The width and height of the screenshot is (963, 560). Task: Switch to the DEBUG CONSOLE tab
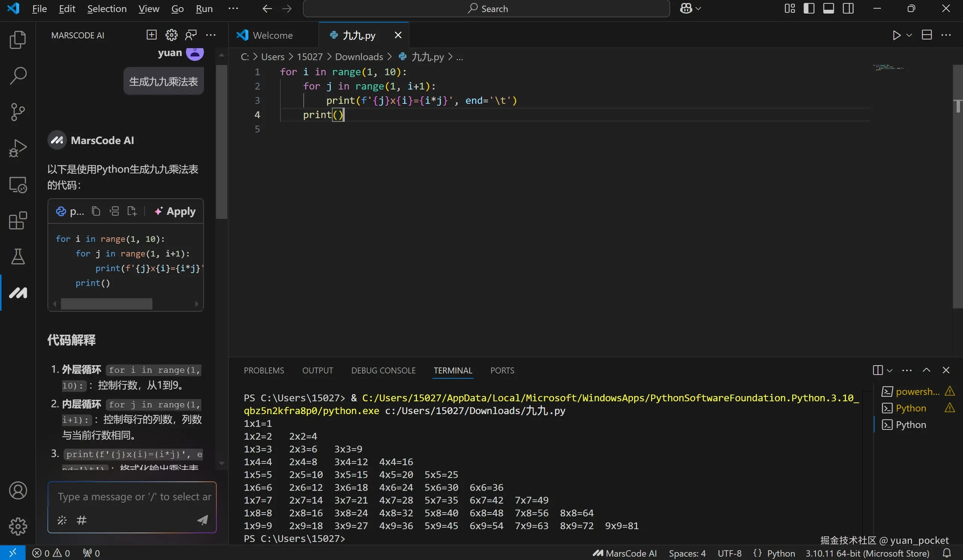(383, 370)
